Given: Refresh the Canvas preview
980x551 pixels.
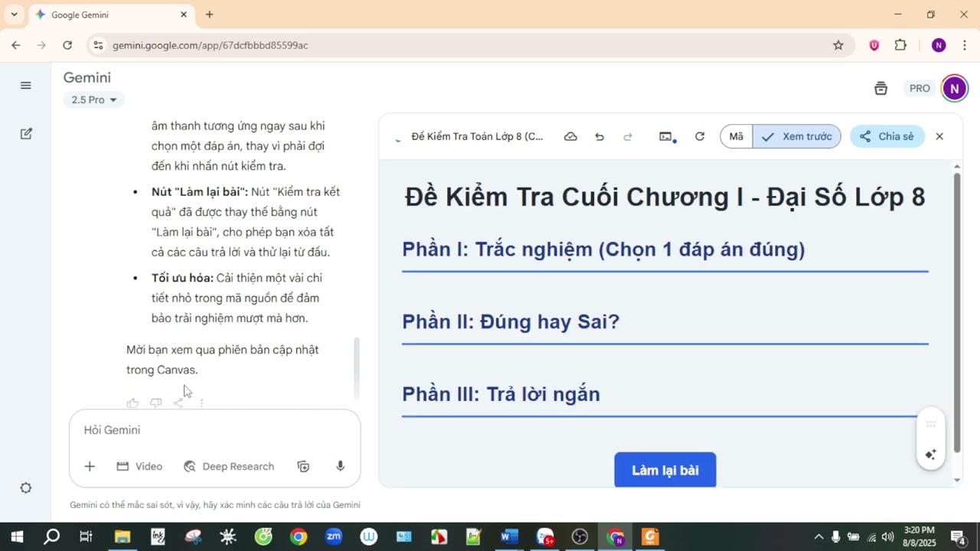Looking at the screenshot, I should click(699, 136).
